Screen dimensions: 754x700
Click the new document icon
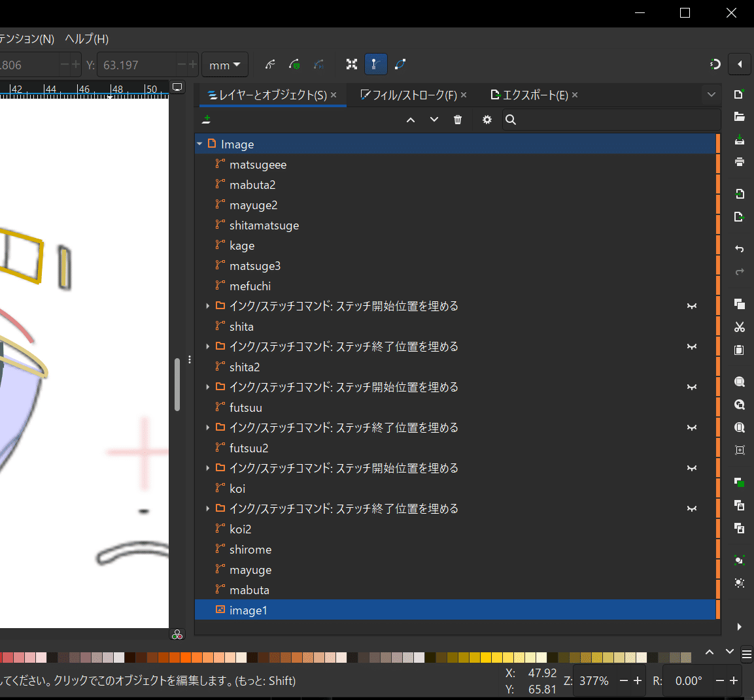point(740,93)
